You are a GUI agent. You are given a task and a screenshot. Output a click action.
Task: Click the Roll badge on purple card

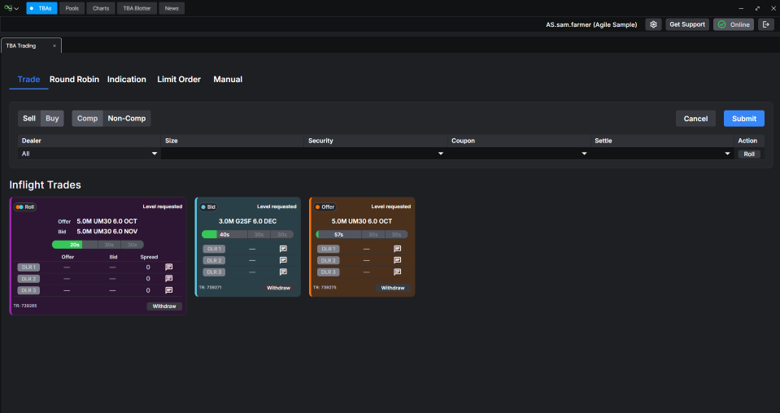coord(25,207)
